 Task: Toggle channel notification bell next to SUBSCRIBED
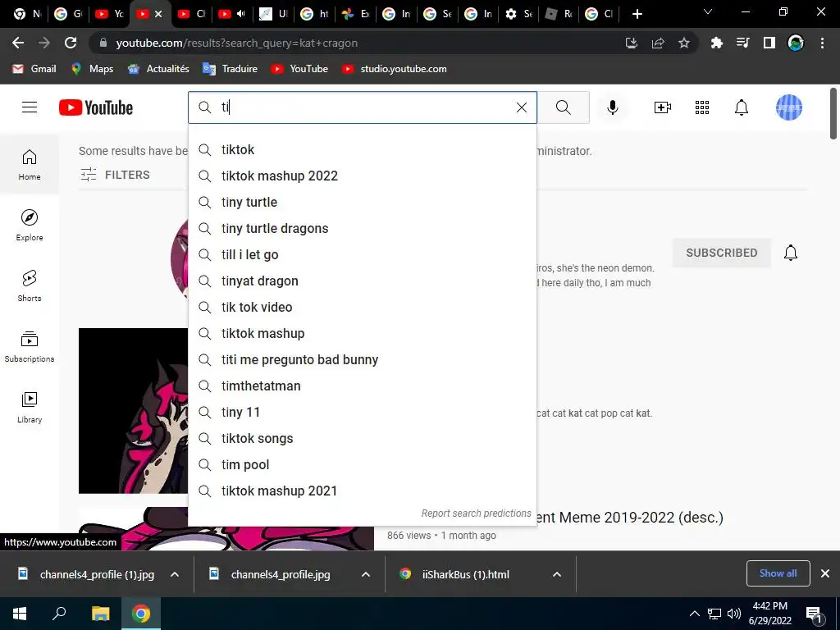[x=791, y=253]
